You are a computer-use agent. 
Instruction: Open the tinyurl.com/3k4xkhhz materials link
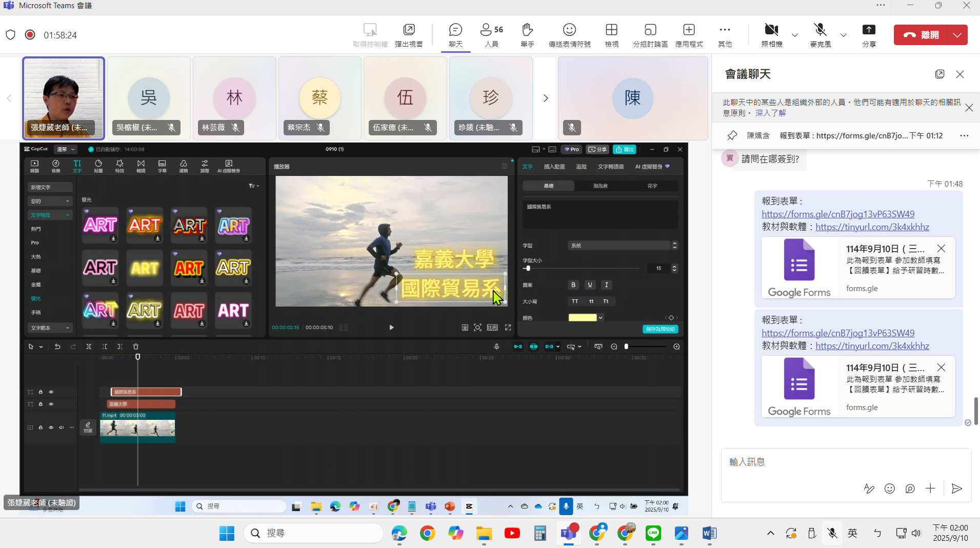(x=872, y=227)
